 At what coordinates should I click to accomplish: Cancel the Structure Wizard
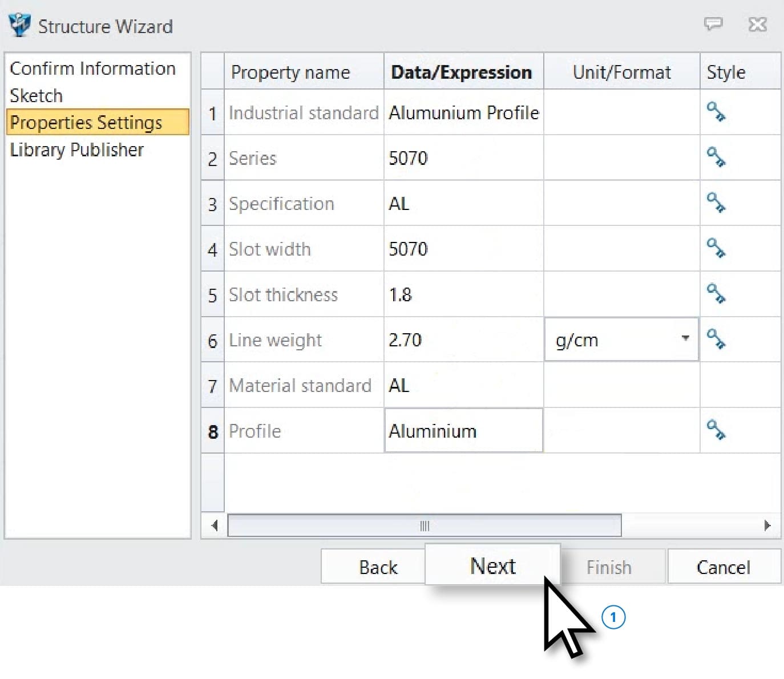(723, 567)
